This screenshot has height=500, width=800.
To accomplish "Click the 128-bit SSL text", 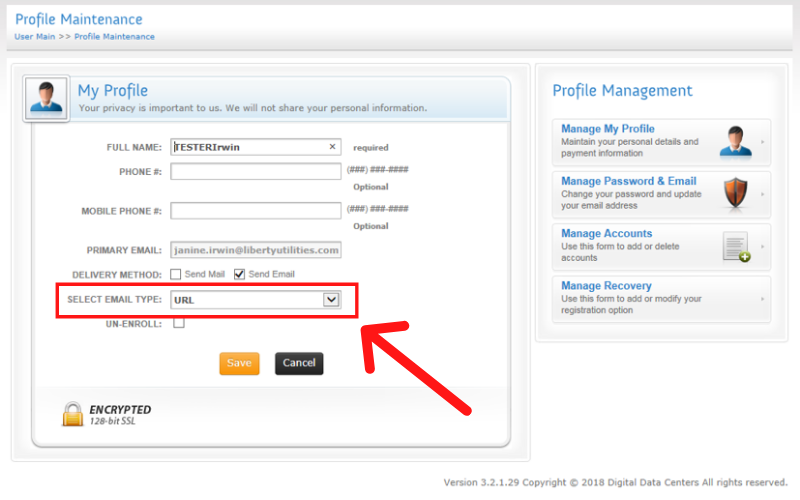I will click(x=113, y=421).
